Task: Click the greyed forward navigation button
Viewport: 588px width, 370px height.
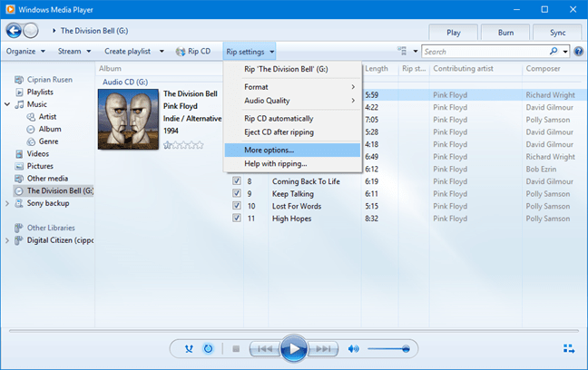Action: (x=31, y=31)
